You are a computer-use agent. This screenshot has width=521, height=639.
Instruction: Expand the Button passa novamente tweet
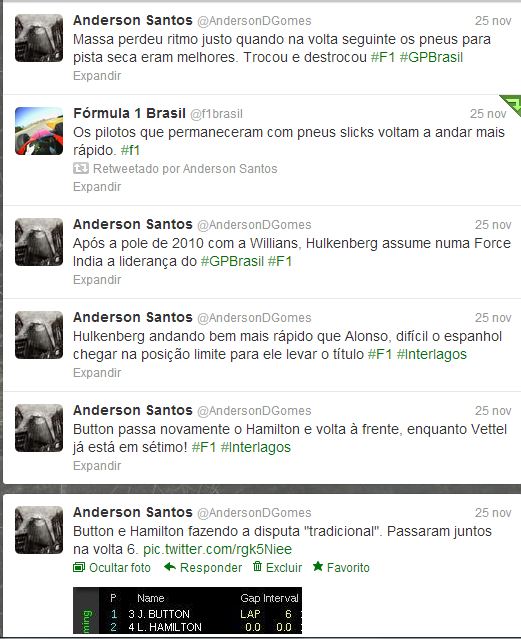(97, 465)
